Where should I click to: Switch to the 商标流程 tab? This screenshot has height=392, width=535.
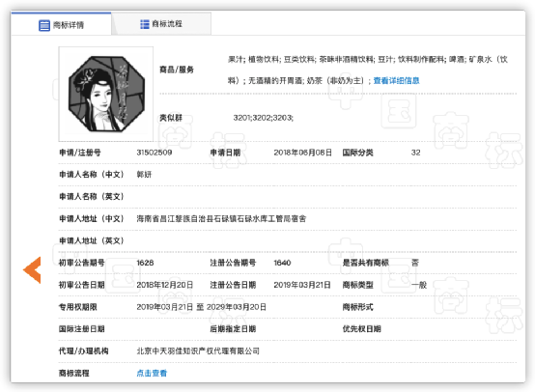click(161, 24)
